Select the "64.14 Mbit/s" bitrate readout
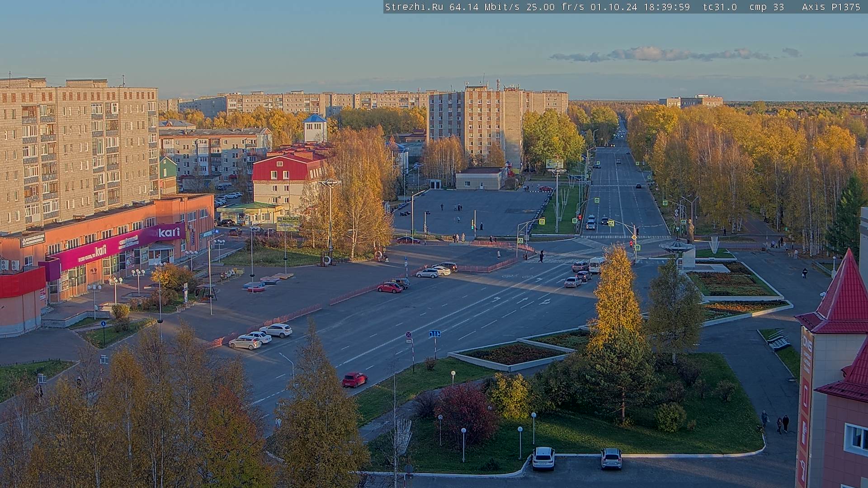 (x=484, y=7)
